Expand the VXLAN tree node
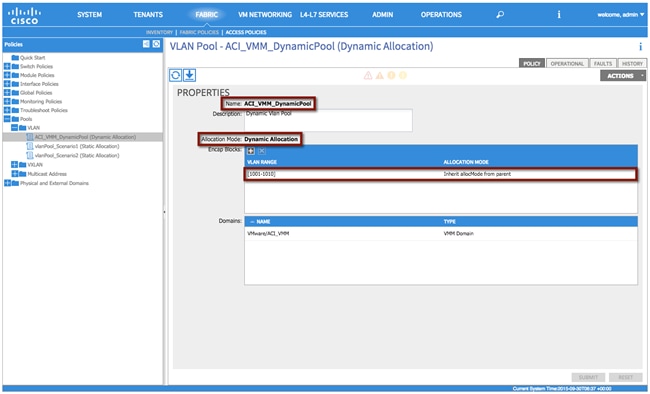The height and width of the screenshot is (394, 650). [x=15, y=165]
